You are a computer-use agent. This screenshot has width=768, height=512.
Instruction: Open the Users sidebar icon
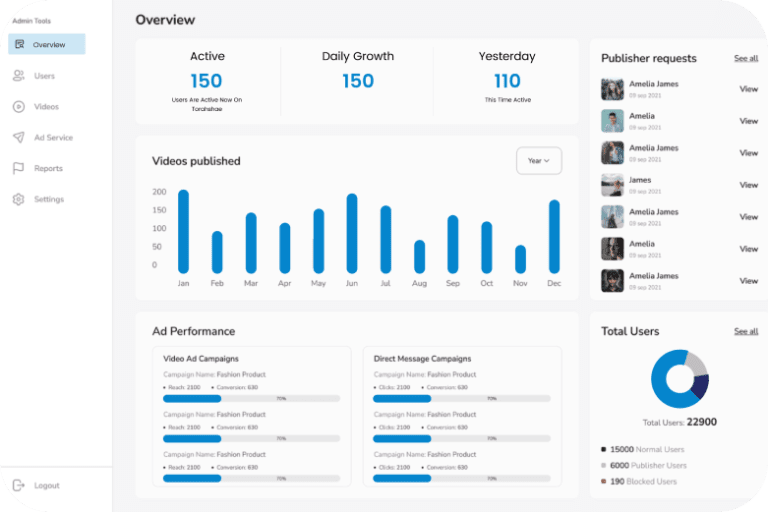point(19,75)
